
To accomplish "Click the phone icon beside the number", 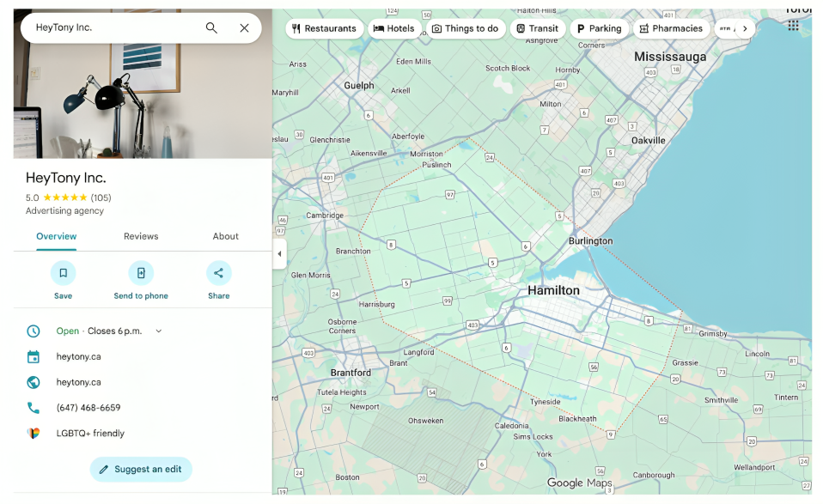I will coord(34,408).
